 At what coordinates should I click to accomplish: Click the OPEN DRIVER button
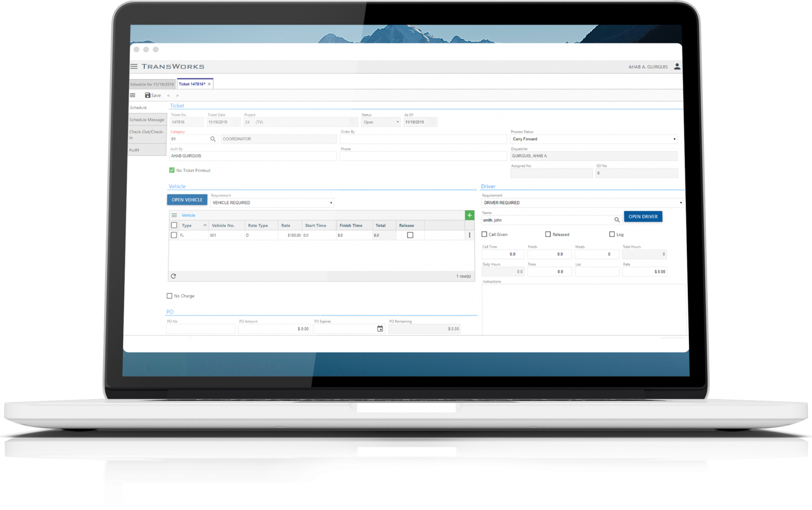pyautogui.click(x=643, y=216)
